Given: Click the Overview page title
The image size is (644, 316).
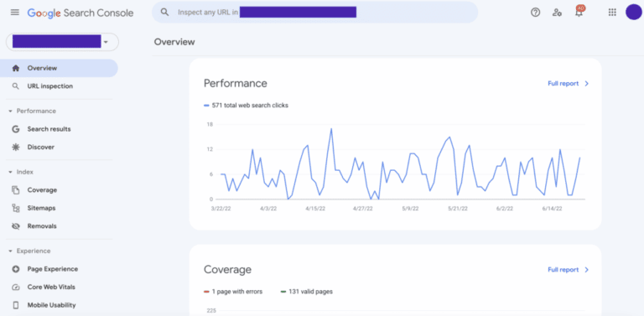Looking at the screenshot, I should (x=174, y=42).
